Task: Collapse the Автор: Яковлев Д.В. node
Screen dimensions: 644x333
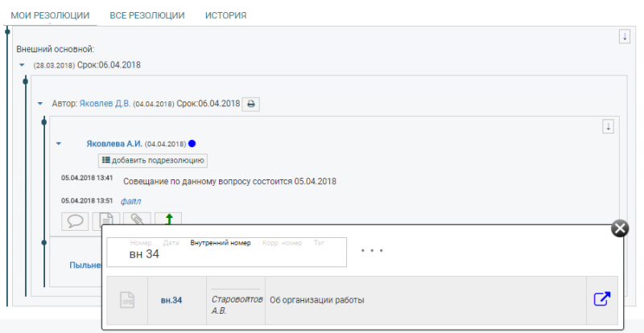Action: tap(40, 104)
